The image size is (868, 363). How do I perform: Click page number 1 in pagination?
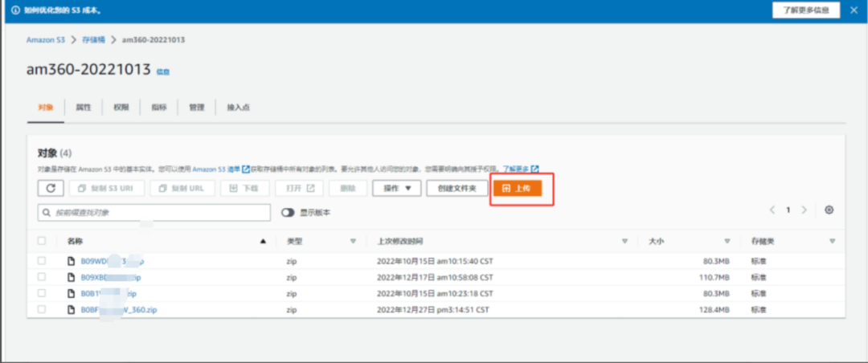click(788, 210)
